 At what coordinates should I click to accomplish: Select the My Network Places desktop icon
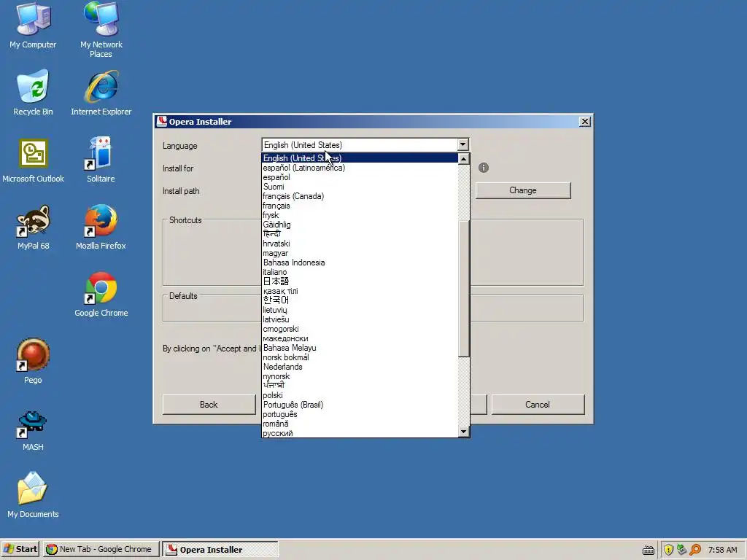pos(101,29)
